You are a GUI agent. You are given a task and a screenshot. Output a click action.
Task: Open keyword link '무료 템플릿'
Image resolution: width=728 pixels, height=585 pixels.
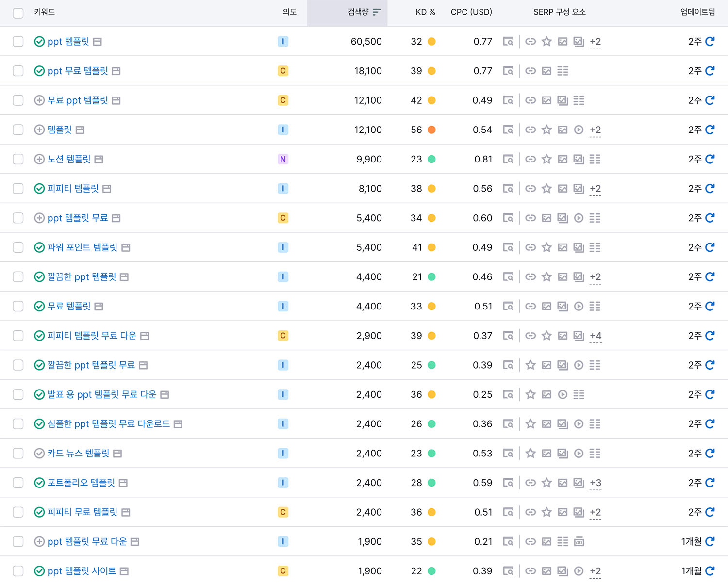69,307
